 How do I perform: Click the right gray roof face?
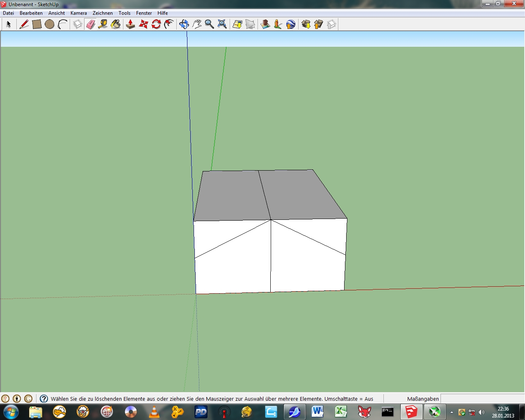coord(304,195)
